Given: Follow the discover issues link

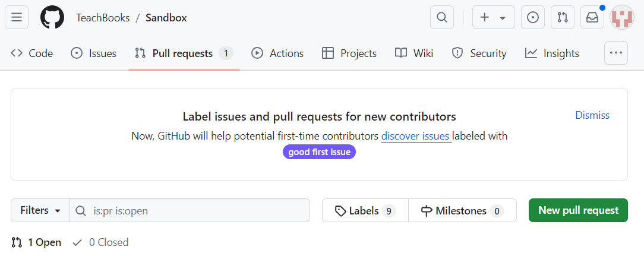Looking at the screenshot, I should tap(415, 136).
